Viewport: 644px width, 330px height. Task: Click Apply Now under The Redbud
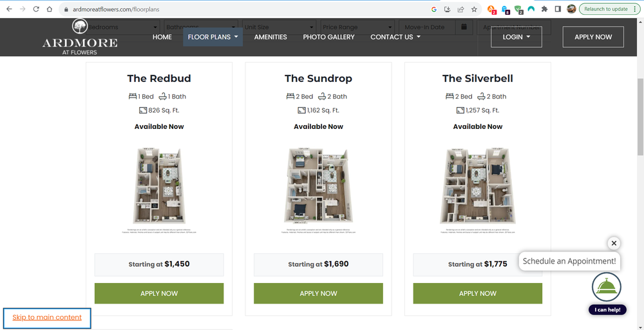(159, 293)
